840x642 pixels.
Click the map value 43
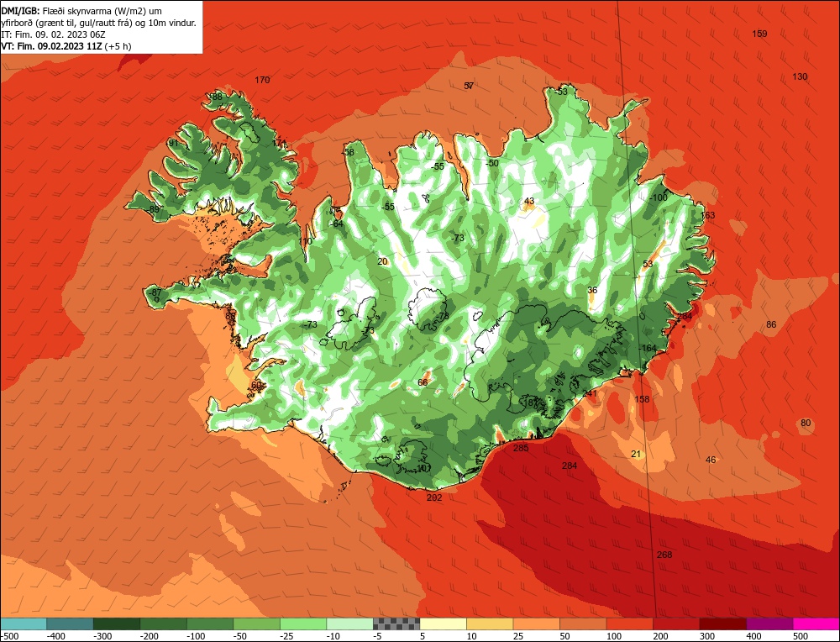[x=529, y=201]
